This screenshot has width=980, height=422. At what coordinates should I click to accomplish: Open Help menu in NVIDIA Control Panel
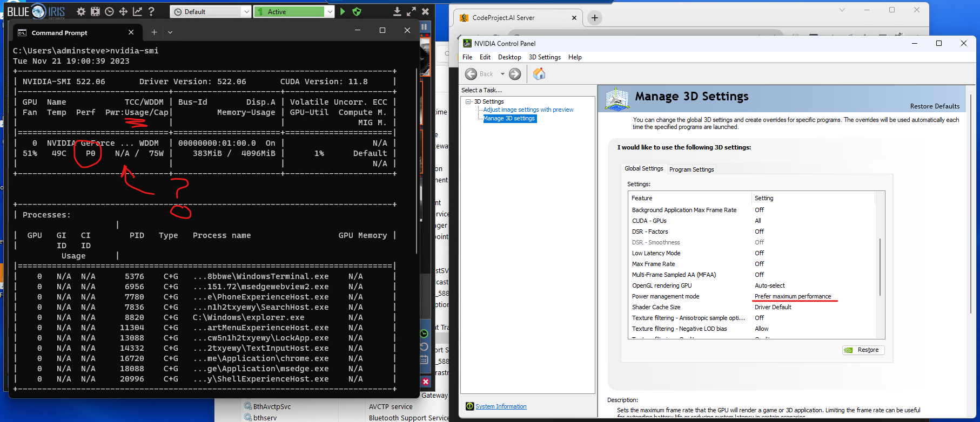click(575, 57)
